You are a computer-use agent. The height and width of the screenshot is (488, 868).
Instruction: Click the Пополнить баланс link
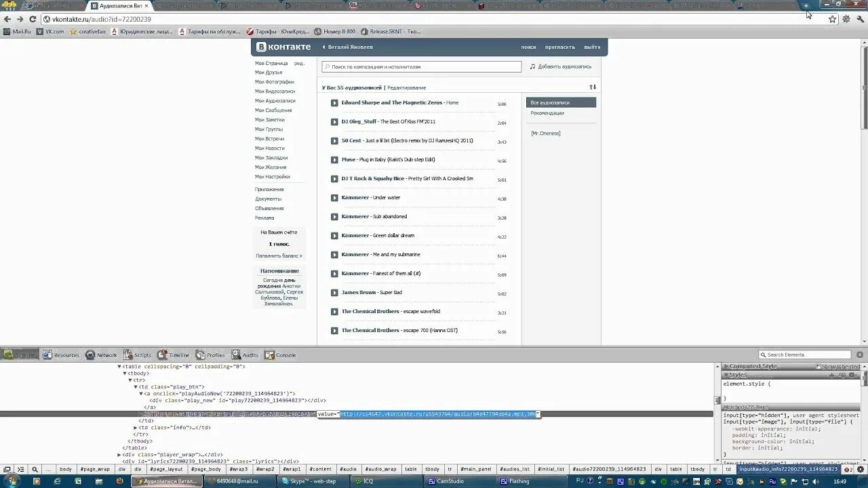tap(279, 256)
